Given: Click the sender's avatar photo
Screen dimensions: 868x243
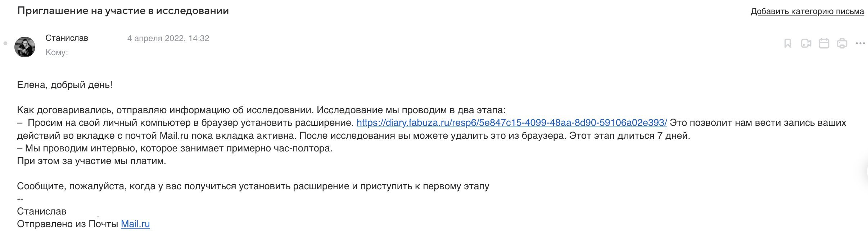Looking at the screenshot, I should [x=25, y=47].
